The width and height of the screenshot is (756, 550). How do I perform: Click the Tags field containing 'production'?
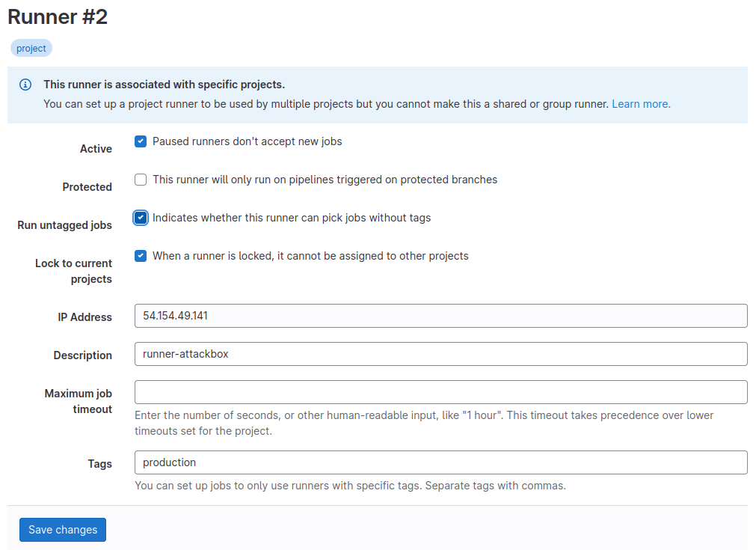440,462
